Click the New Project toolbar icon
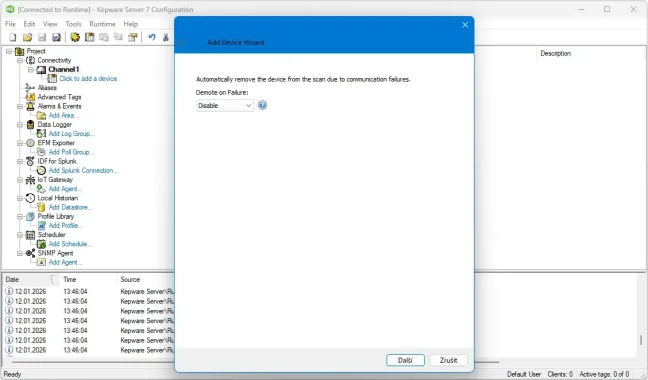 (x=13, y=38)
